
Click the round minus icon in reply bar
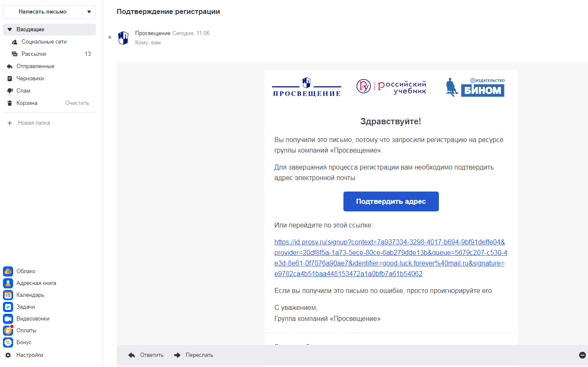(583, 355)
